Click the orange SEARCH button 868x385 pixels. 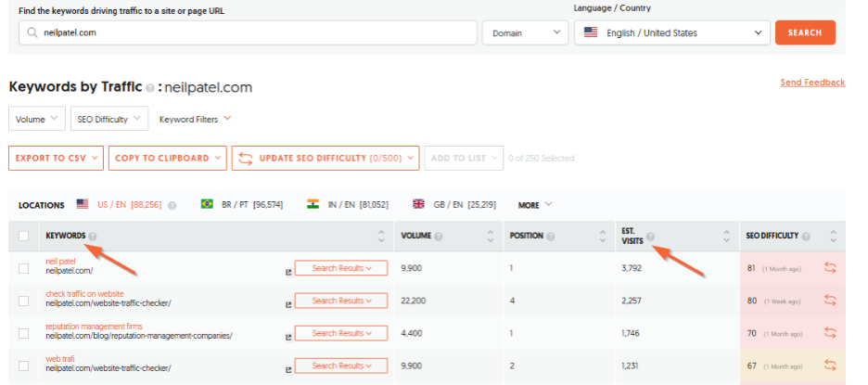click(805, 32)
